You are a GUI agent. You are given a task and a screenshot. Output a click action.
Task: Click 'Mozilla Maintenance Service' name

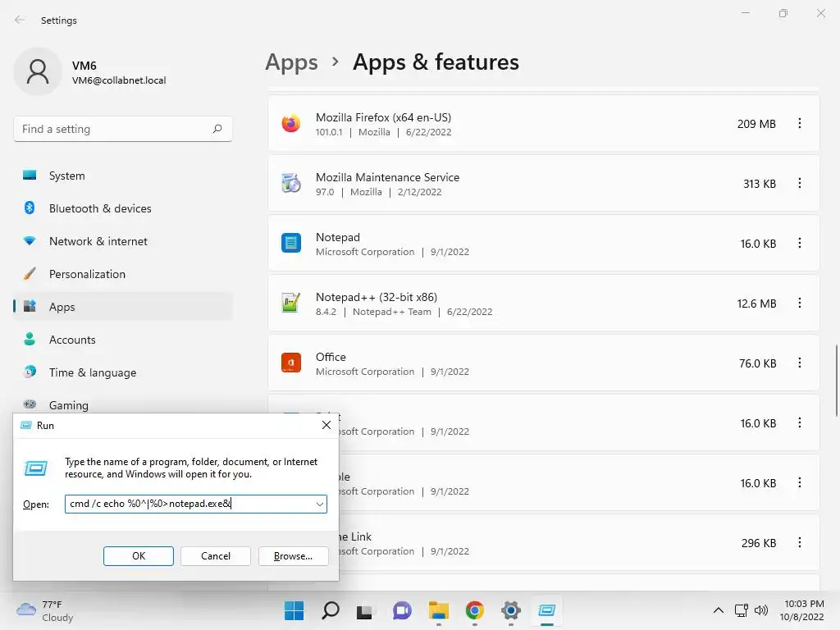[387, 177]
